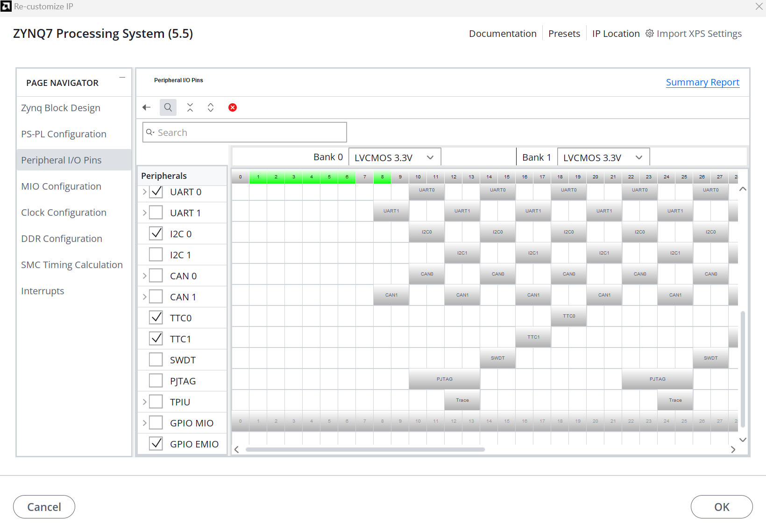Click Import XPS Settings
The height and width of the screenshot is (532, 766).
pos(694,34)
